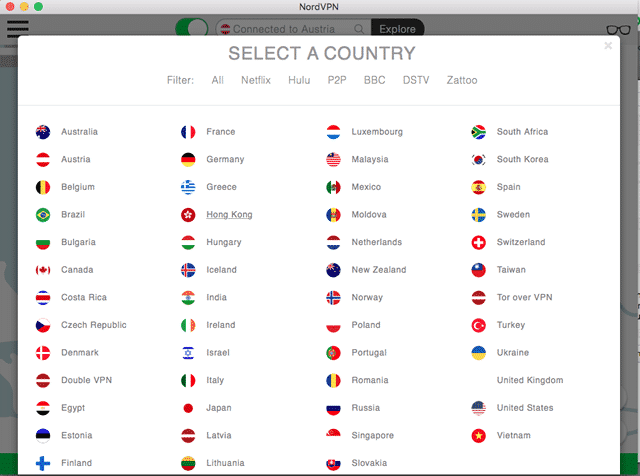This screenshot has height=476, width=640.
Task: Click the Portugal flag icon
Action: (333, 353)
